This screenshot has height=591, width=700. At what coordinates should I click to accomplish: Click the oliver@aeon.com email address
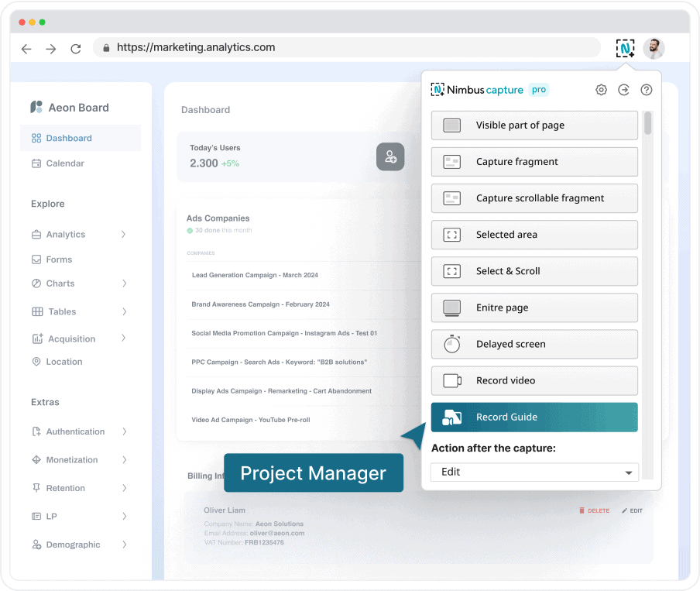pos(277,533)
